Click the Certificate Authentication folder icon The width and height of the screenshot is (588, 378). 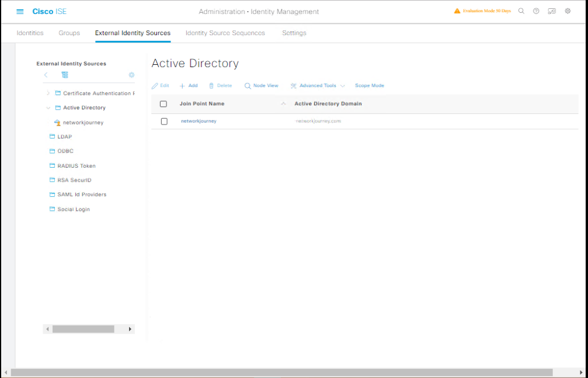[x=58, y=93]
